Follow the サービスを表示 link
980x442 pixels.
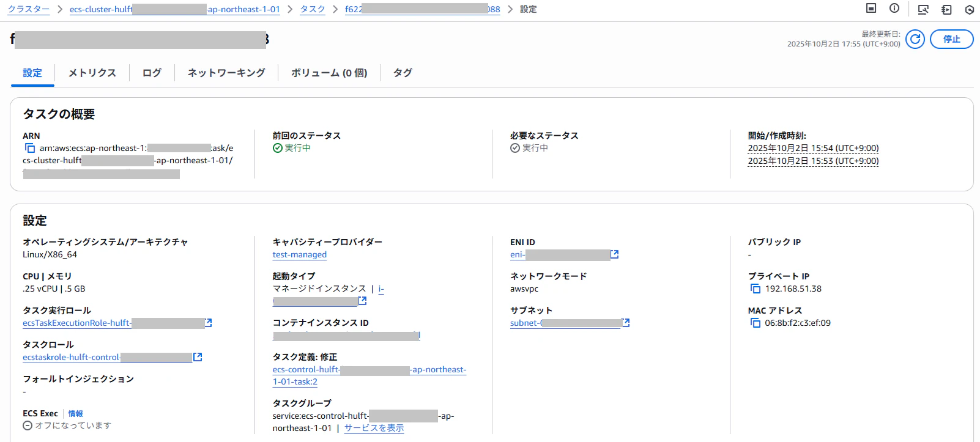click(374, 428)
